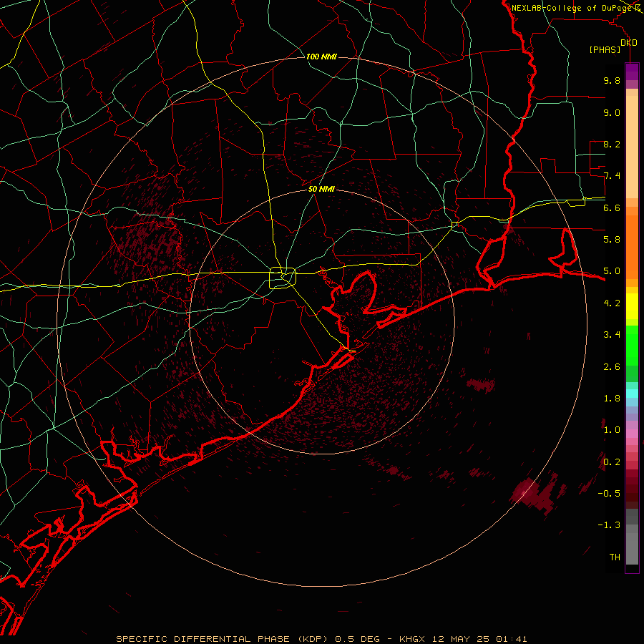Click the "100 NMI" range ring label
644x644 pixels.
(x=321, y=57)
